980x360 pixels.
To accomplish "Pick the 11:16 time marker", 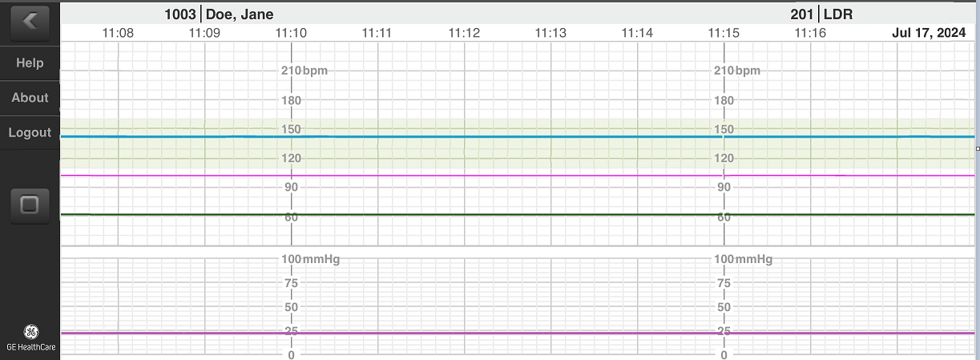I will [x=810, y=33].
